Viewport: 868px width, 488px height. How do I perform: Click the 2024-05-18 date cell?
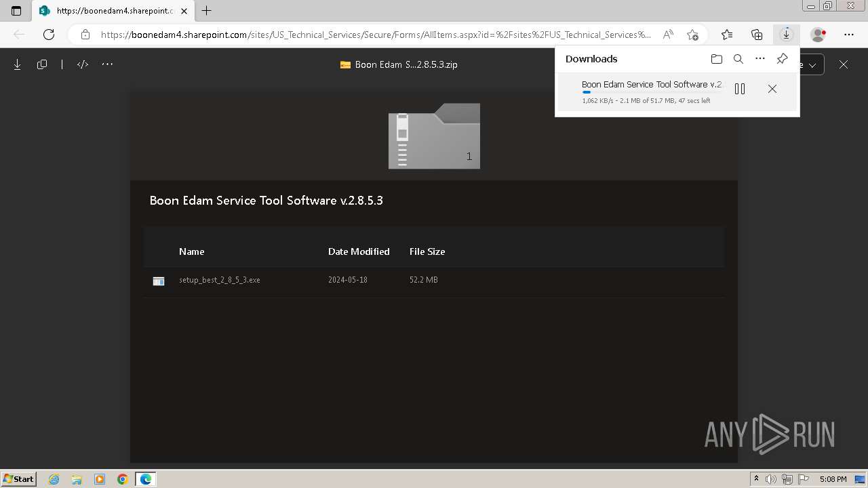[348, 280]
